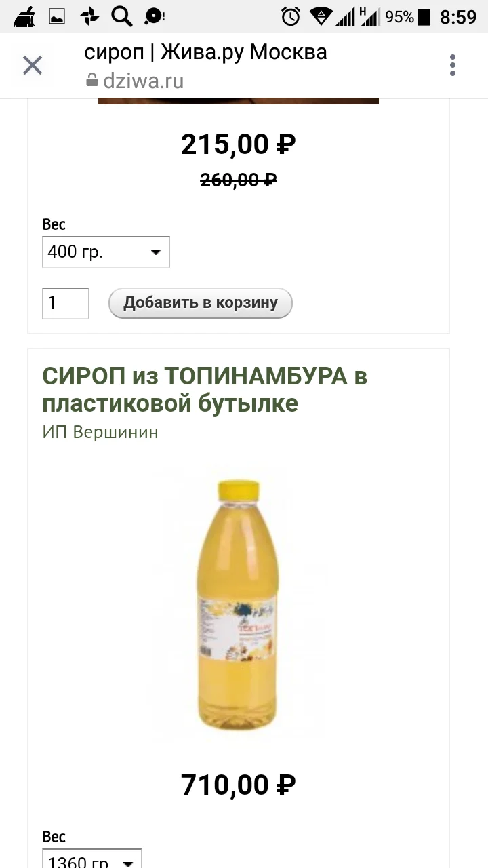Tap the dziwa.ru address text
The image size is (488, 868).
click(x=143, y=81)
